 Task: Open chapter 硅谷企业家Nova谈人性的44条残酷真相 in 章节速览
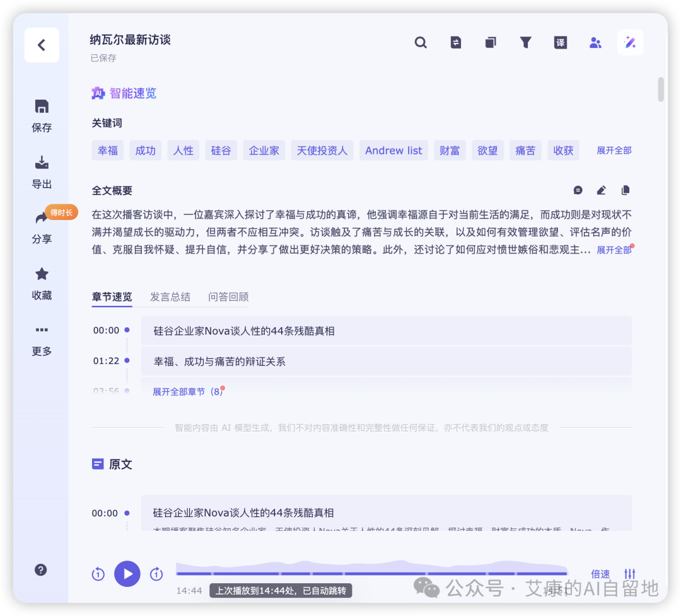coord(386,330)
